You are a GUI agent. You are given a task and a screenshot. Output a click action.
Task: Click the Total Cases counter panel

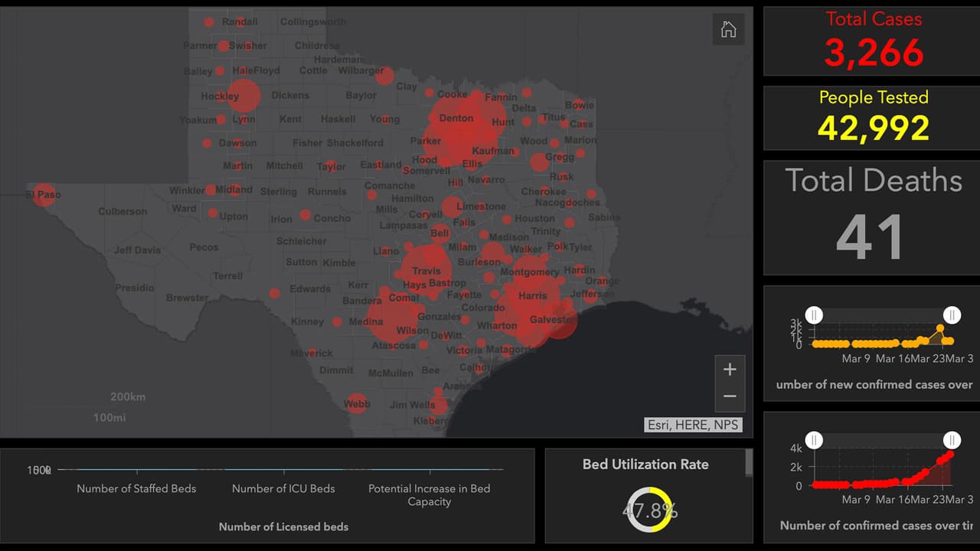tap(873, 40)
